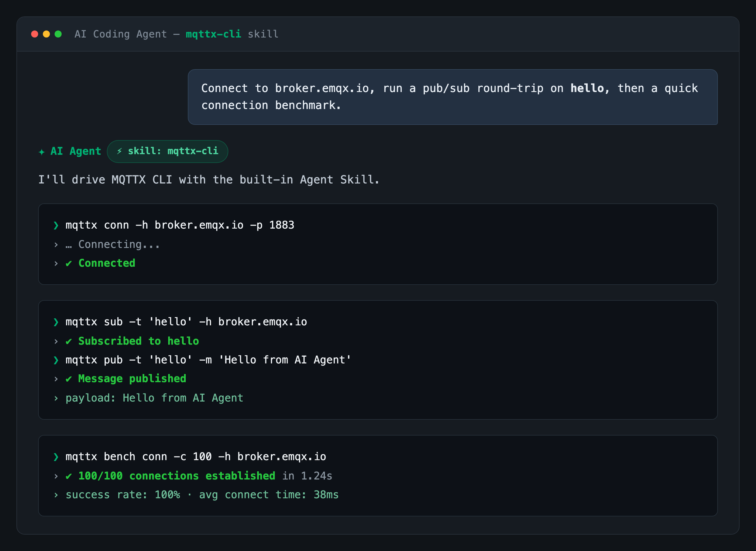Viewport: 756px width, 551px height.
Task: Click the AI Agent label
Action: [76, 151]
